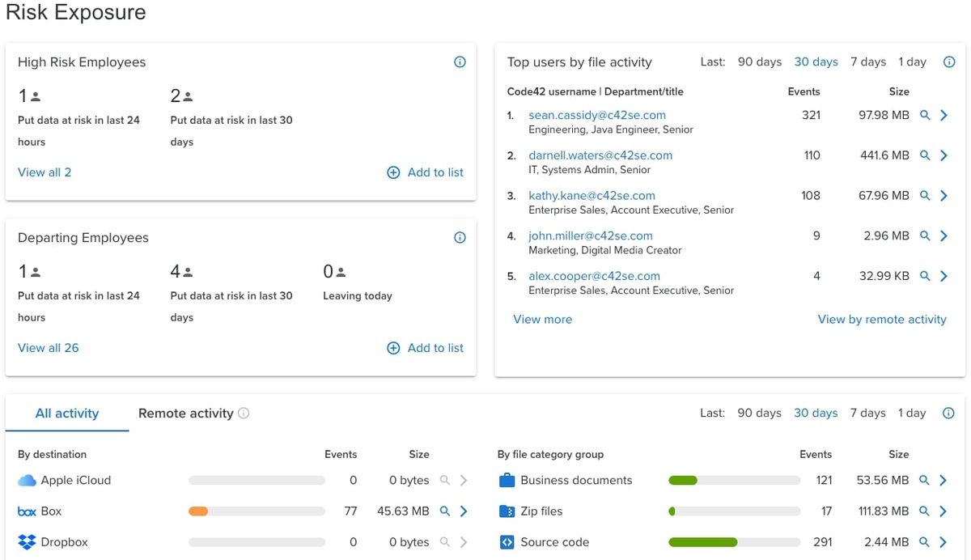
Task: Click info icon on Departing Employees card
Action: [x=460, y=238]
